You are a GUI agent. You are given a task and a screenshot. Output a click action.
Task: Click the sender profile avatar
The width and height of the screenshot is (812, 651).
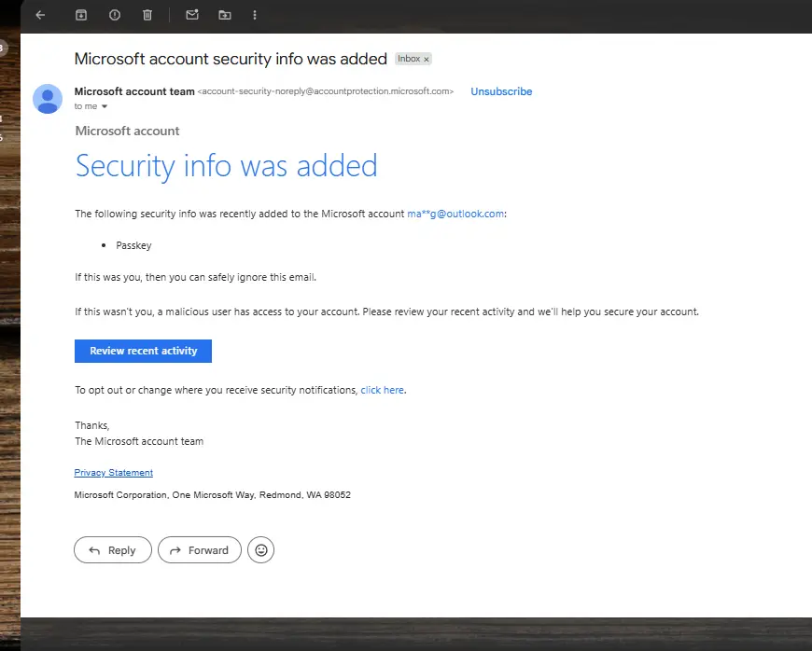[x=48, y=99]
